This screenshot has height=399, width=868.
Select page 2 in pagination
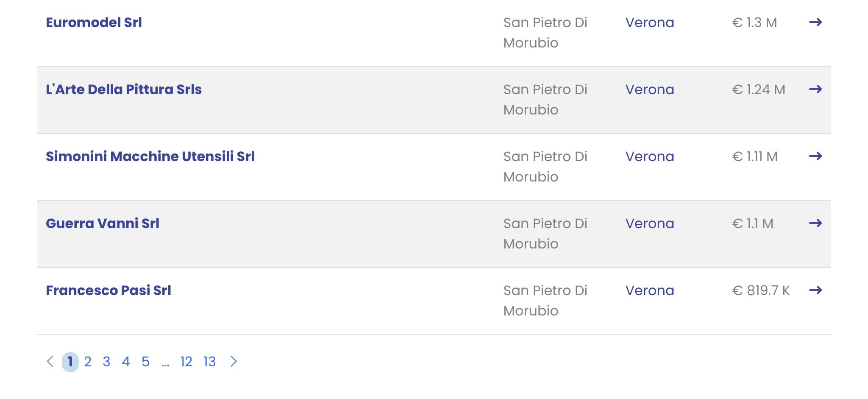point(88,362)
